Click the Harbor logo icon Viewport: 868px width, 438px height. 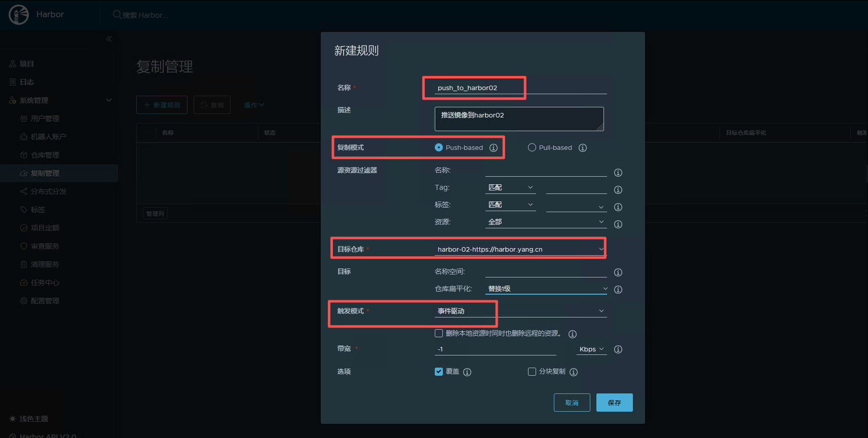pos(19,15)
